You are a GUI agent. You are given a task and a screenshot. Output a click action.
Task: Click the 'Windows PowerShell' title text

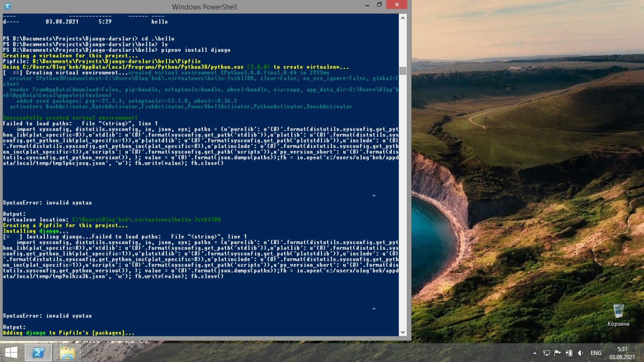tap(204, 7)
